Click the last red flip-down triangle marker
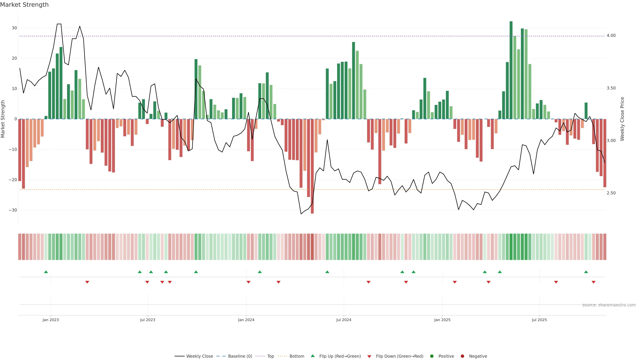 click(x=594, y=282)
